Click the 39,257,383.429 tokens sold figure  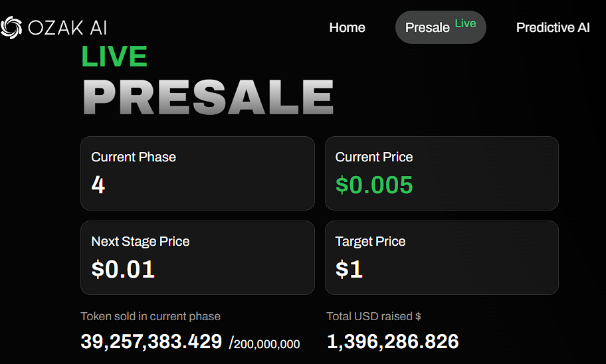(151, 341)
